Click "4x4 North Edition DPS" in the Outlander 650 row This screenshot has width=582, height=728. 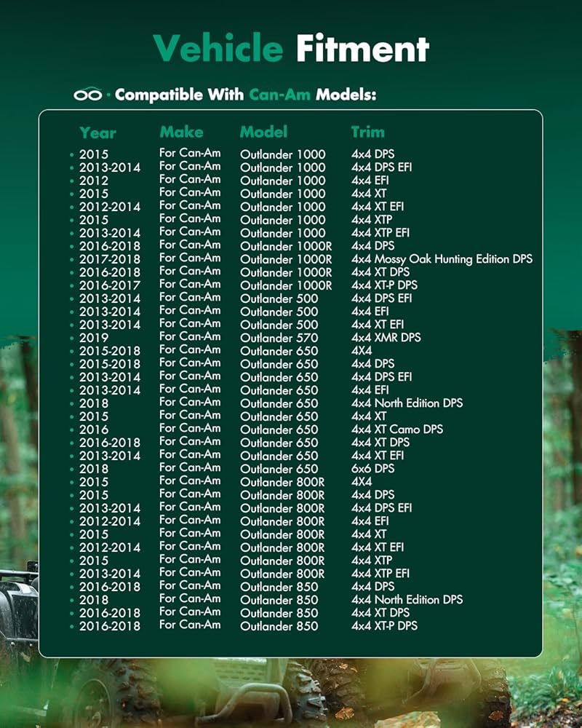[x=407, y=403]
